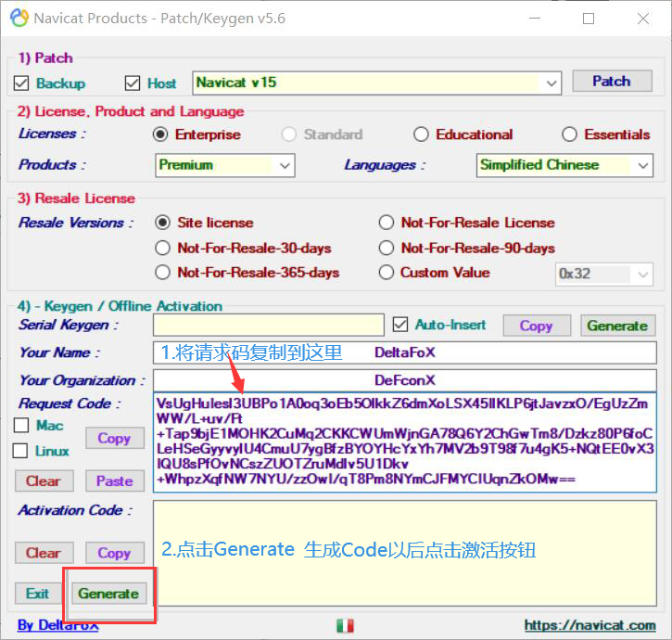Minimize the Patch/Keygen window
Image resolution: width=672 pixels, height=640 pixels.
click(535, 19)
